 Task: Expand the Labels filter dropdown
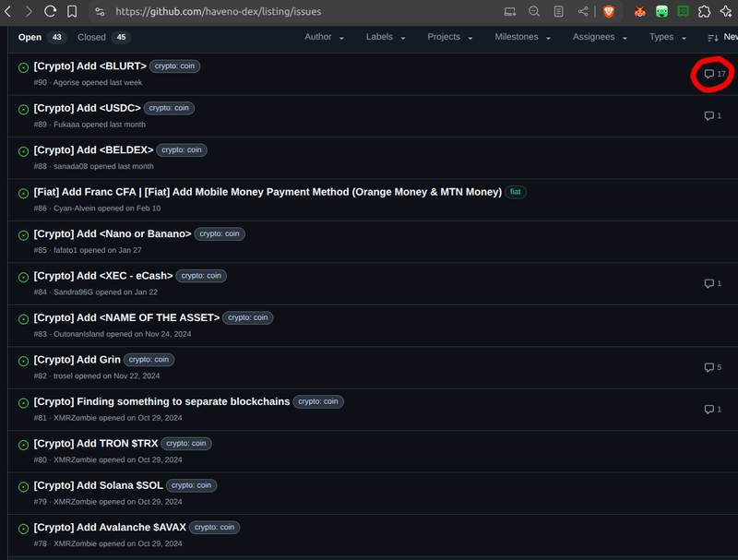[x=386, y=37]
